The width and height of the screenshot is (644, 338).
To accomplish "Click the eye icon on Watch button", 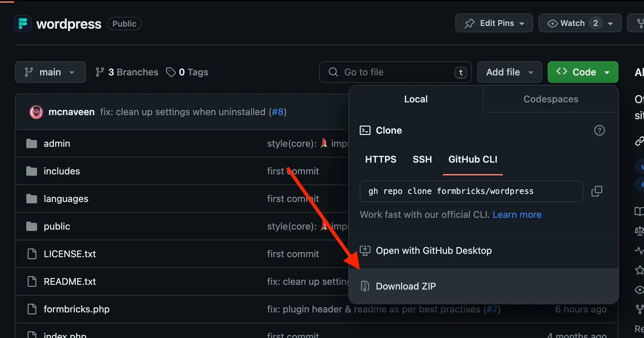I will [552, 23].
